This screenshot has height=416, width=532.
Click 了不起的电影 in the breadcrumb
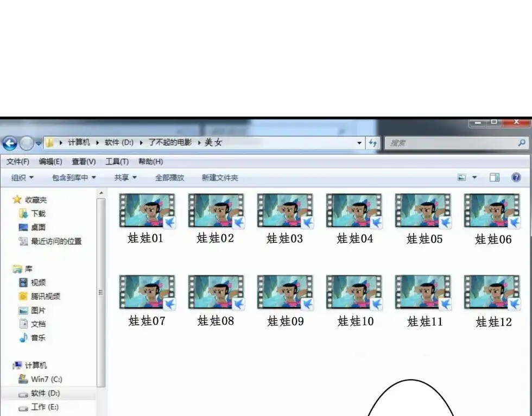[x=170, y=142]
